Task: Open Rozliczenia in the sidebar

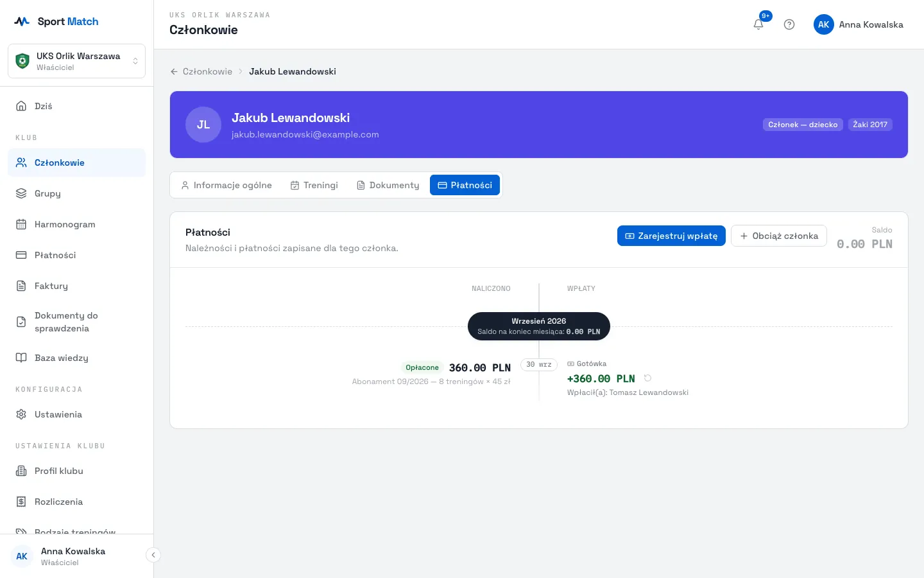Action: pyautogui.click(x=77, y=502)
